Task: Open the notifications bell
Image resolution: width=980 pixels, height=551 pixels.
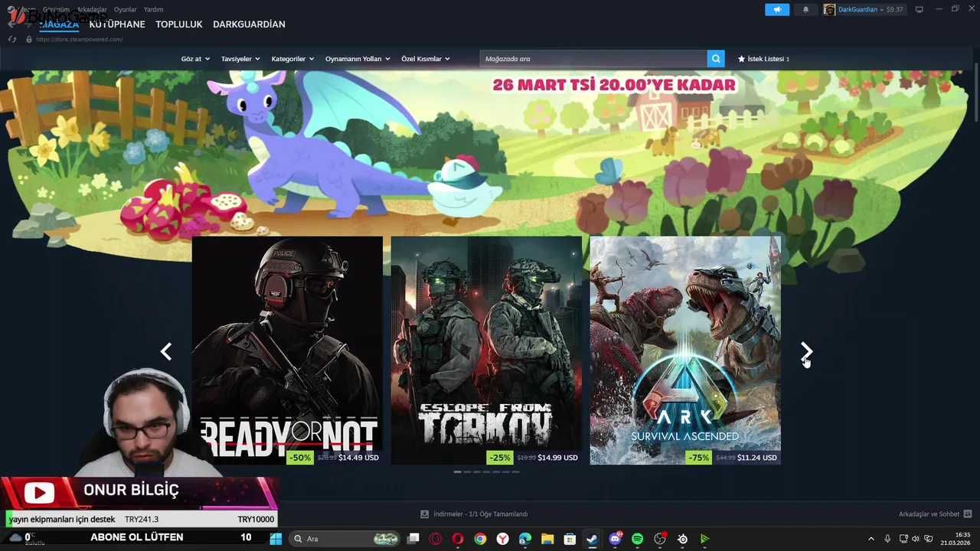Action: 805,9
